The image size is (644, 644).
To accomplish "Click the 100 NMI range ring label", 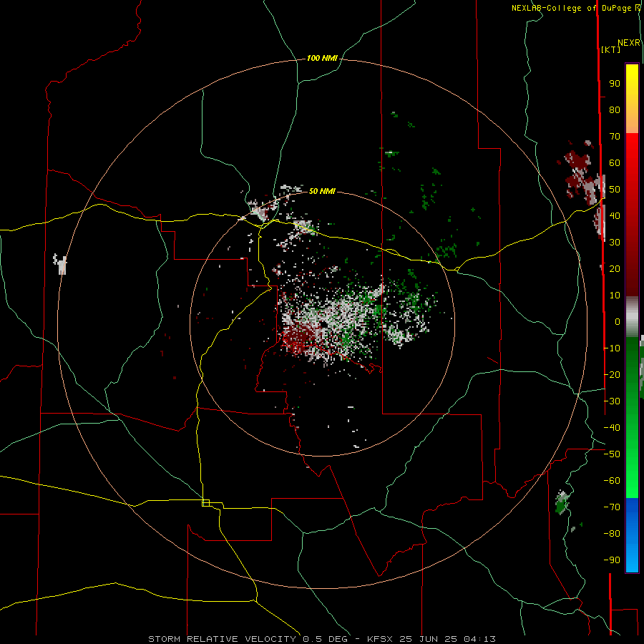I will (x=322, y=59).
